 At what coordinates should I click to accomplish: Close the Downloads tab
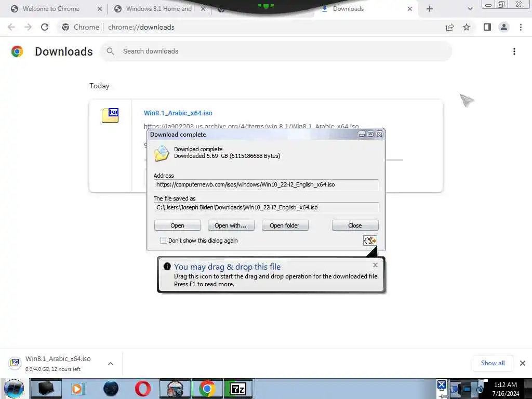coord(410,9)
